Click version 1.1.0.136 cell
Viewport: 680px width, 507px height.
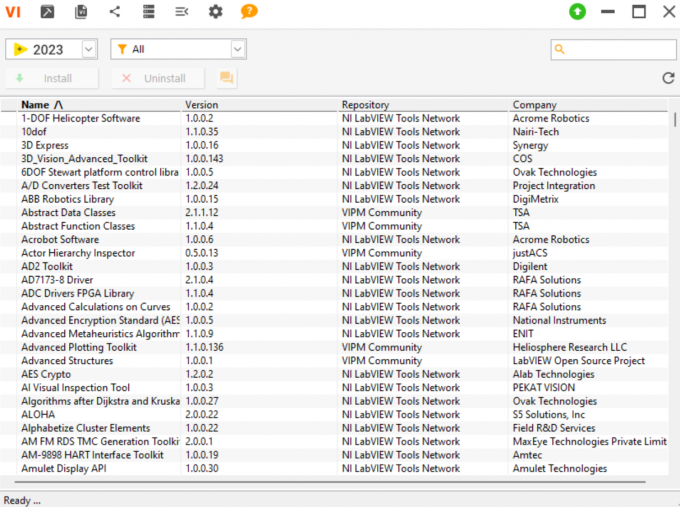[204, 347]
